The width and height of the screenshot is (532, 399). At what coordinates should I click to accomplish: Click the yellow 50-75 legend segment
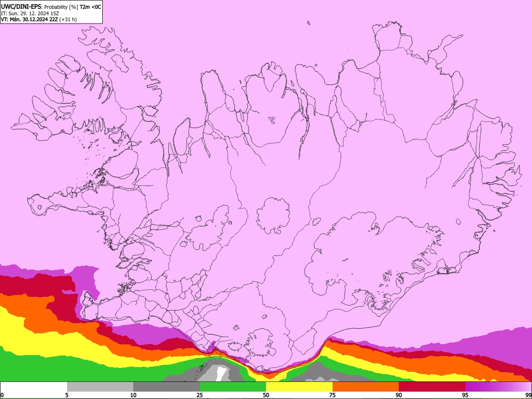(299, 387)
